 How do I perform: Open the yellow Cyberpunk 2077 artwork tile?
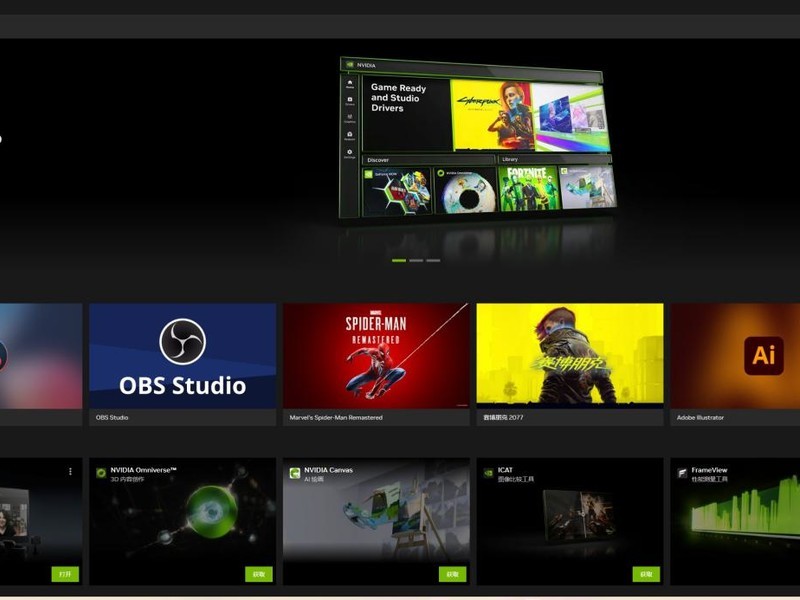(x=570, y=354)
